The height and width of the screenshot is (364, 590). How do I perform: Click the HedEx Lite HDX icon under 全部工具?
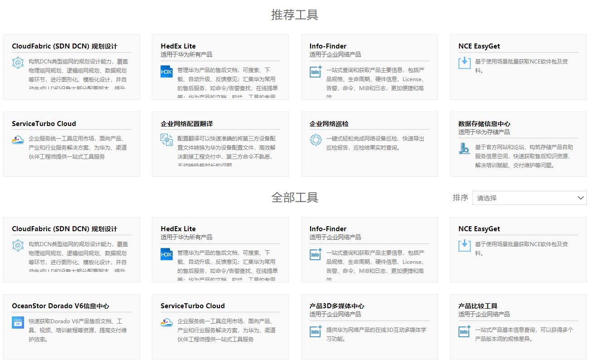pos(166,254)
